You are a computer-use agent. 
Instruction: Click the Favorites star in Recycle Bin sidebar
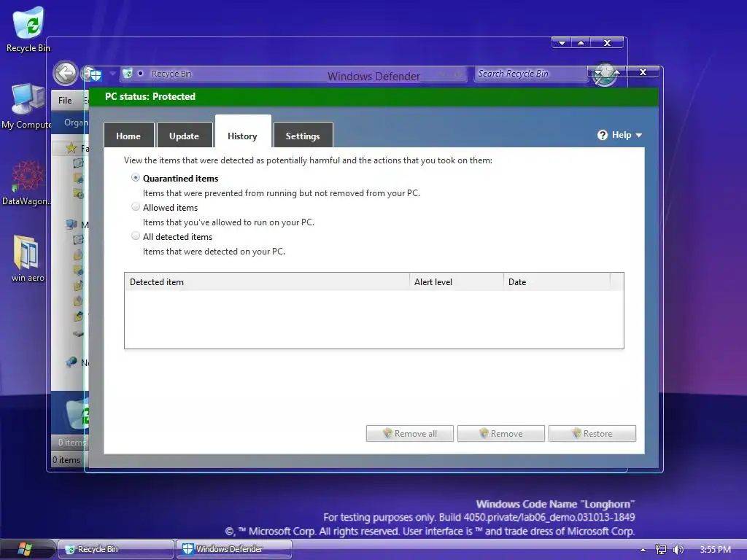tap(71, 148)
